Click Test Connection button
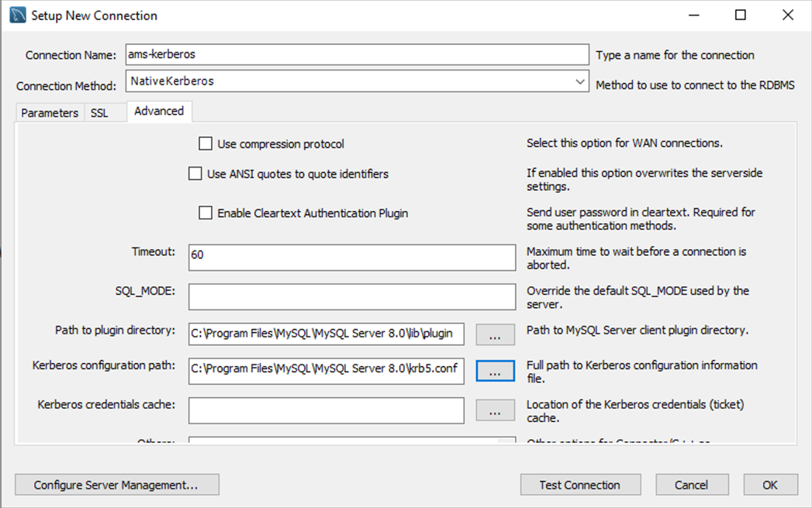The image size is (812, 508). [x=580, y=485]
